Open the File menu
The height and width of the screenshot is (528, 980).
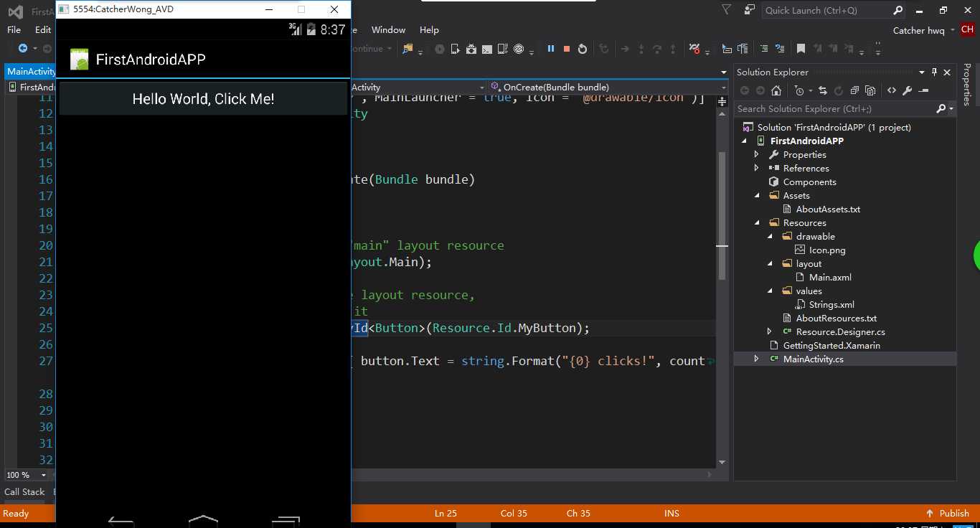pos(14,30)
